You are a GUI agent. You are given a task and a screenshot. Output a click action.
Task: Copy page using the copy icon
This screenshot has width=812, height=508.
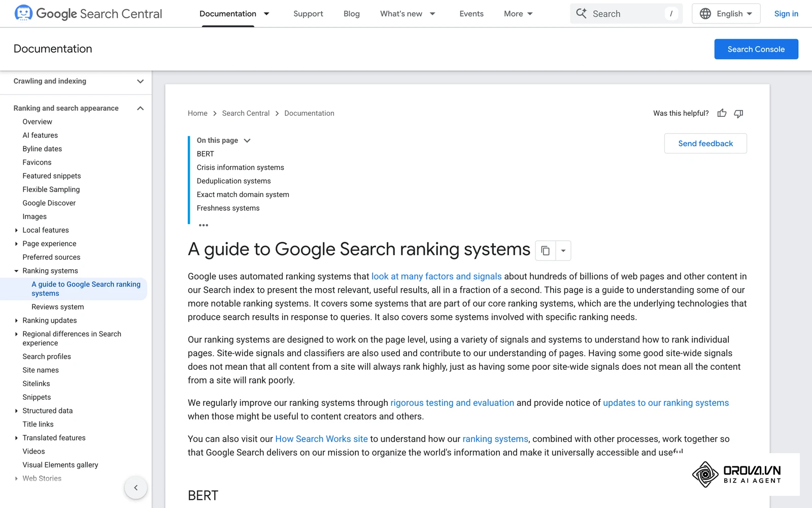point(546,250)
